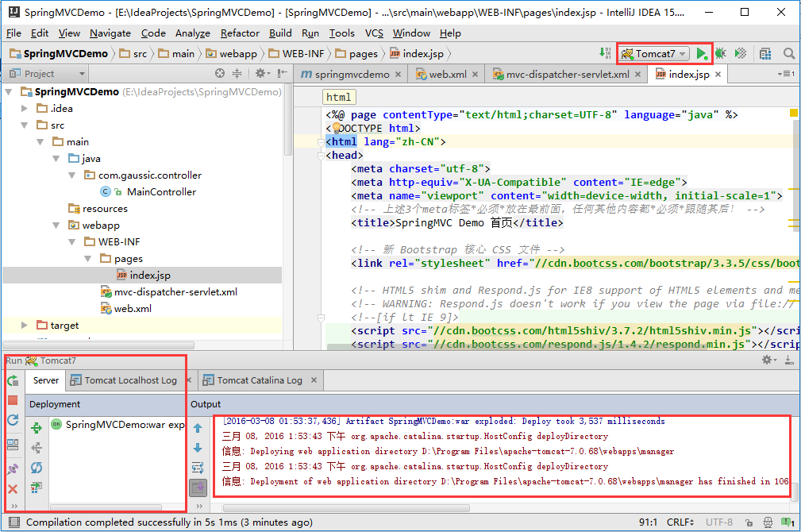Collapse the java folder node
The height and width of the screenshot is (532, 801).
point(56,159)
